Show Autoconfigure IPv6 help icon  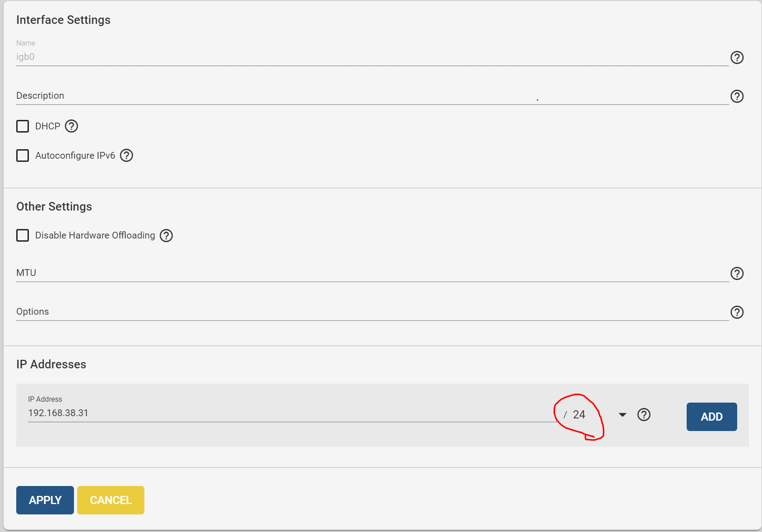pyautogui.click(x=126, y=155)
